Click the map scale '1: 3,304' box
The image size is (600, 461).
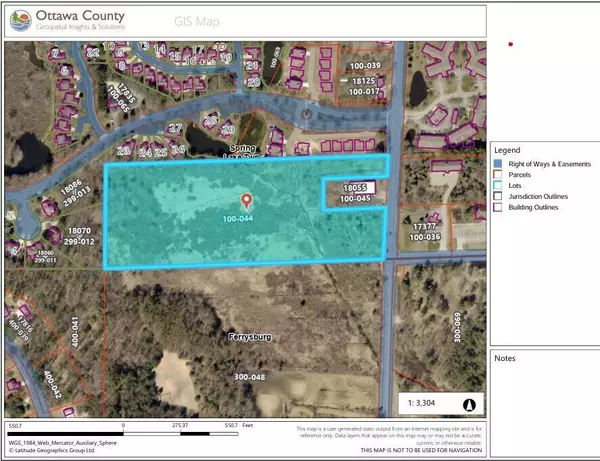pos(441,403)
